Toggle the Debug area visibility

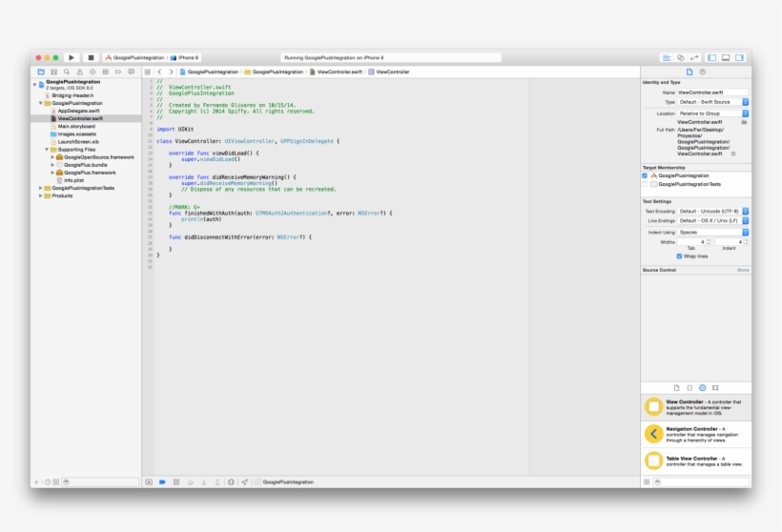tap(726, 58)
